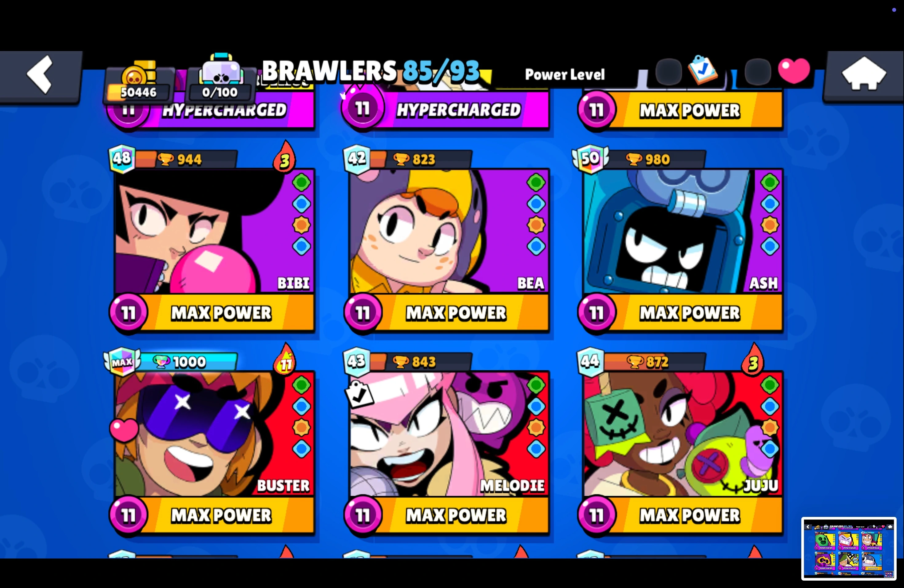This screenshot has height=588, width=904.
Task: Click the pink heart on Buster's card
Action: (124, 430)
